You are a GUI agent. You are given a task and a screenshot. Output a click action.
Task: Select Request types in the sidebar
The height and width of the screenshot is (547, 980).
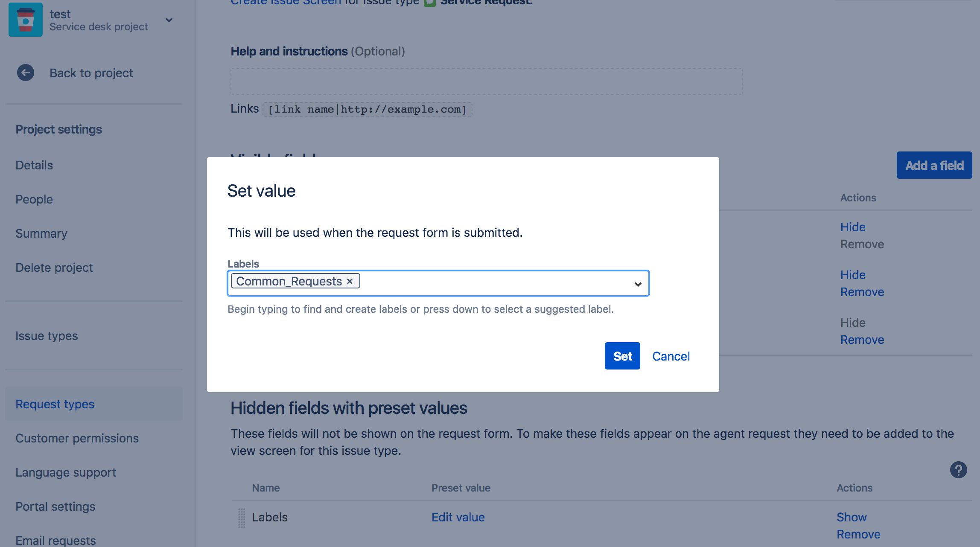point(55,404)
